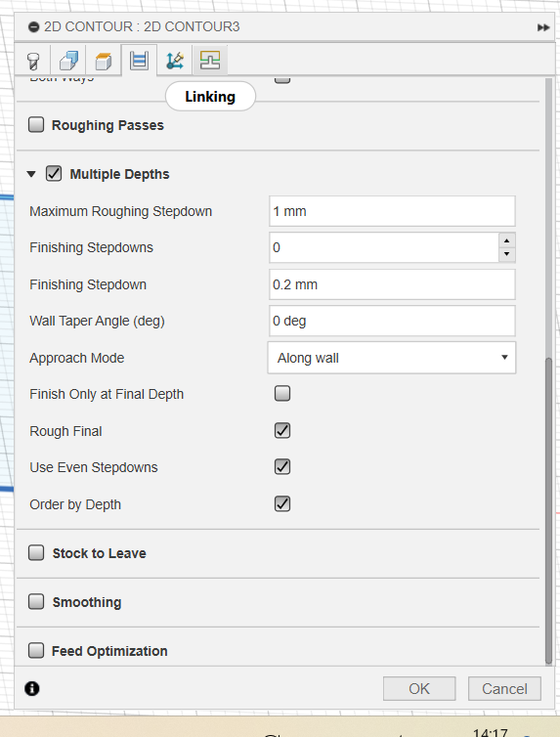Open the Tool tab icon
This screenshot has width=560, height=737.
pos(33,62)
